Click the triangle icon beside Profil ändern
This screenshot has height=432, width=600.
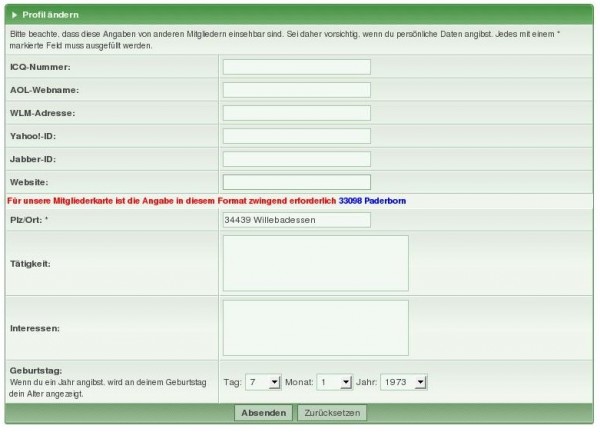pyautogui.click(x=14, y=15)
